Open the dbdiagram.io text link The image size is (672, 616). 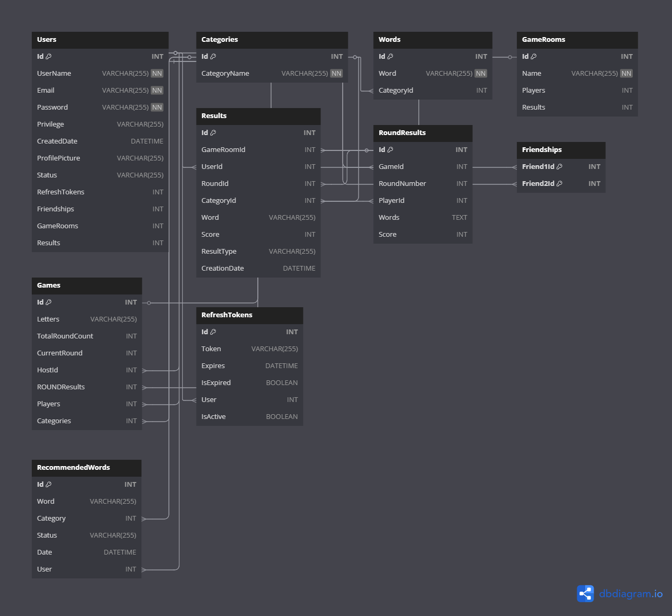(x=631, y=594)
